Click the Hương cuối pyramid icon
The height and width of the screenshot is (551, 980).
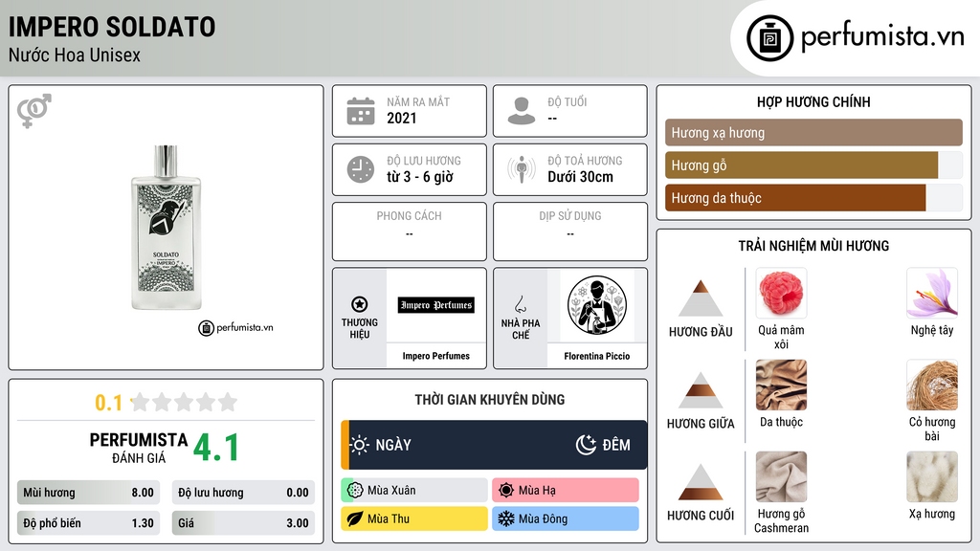coord(701,482)
